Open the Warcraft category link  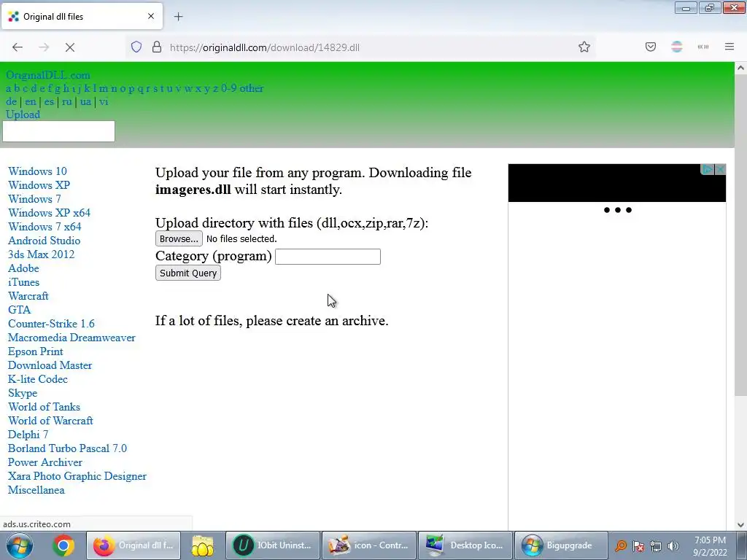[28, 296]
